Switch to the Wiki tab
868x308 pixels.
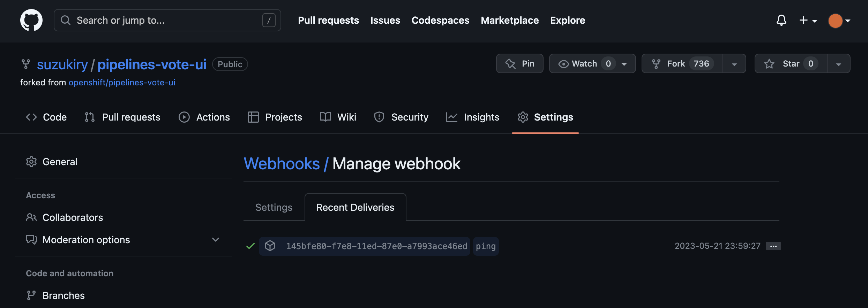(338, 117)
